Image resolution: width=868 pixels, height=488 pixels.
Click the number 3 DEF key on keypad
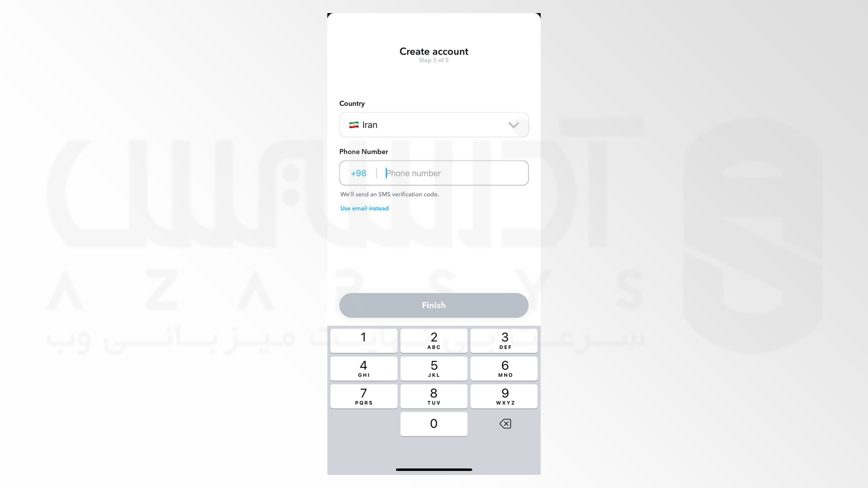[x=505, y=340]
